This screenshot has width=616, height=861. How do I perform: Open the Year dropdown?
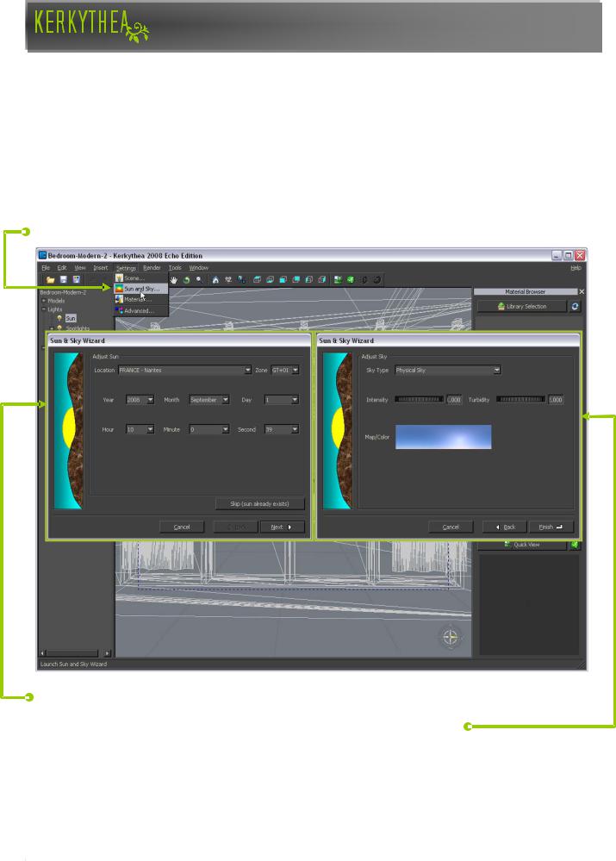140,400
